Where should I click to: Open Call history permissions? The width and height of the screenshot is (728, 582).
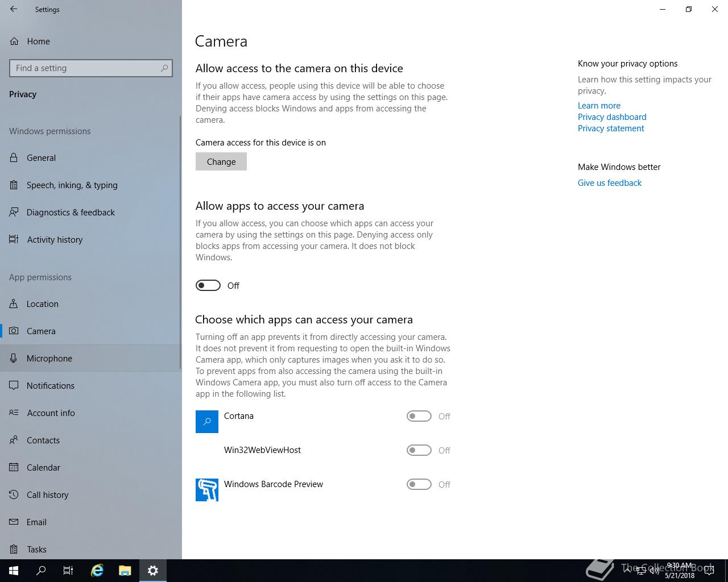91,494
